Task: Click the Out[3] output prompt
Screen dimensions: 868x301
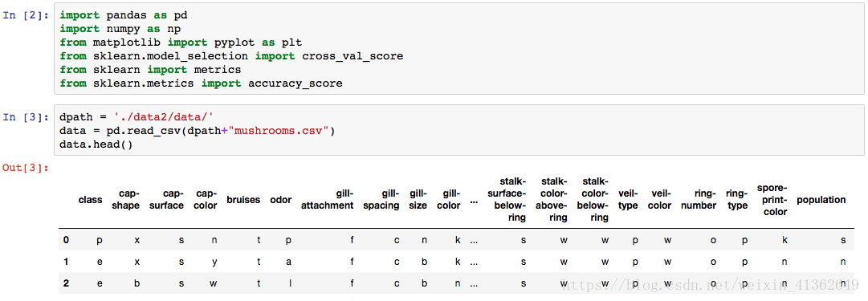Action: [26, 167]
